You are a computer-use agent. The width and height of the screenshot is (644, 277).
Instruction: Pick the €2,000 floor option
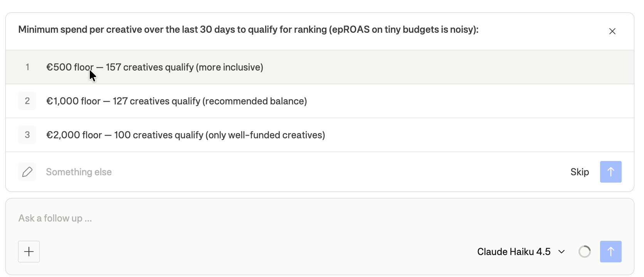(x=320, y=135)
